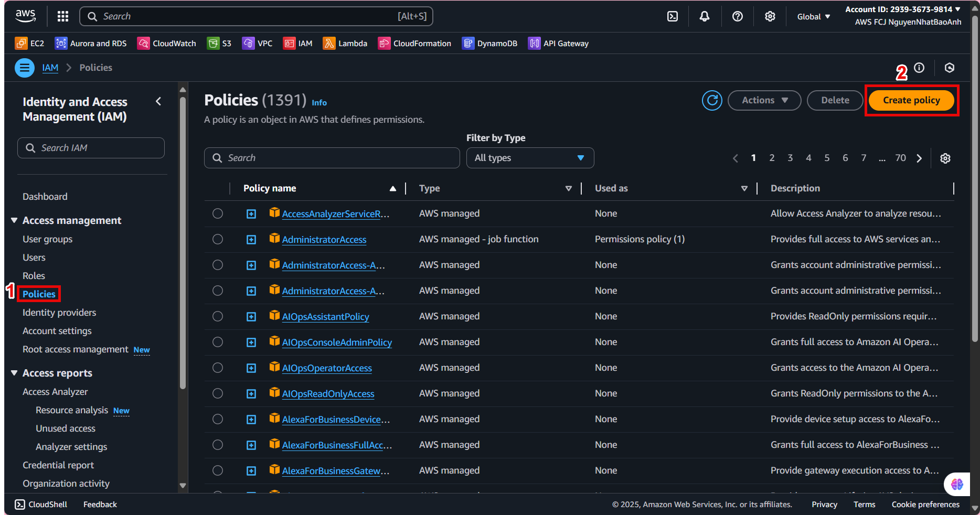Open the Filter by Type dropdown
The width and height of the screenshot is (980, 515).
(x=530, y=158)
